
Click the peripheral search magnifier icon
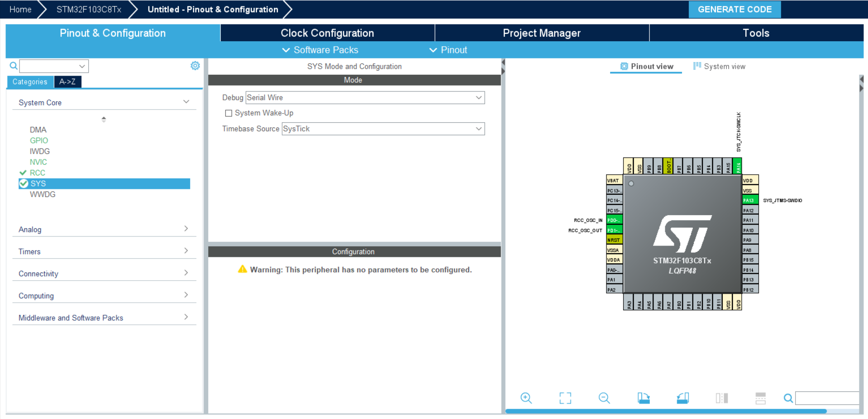coord(14,66)
